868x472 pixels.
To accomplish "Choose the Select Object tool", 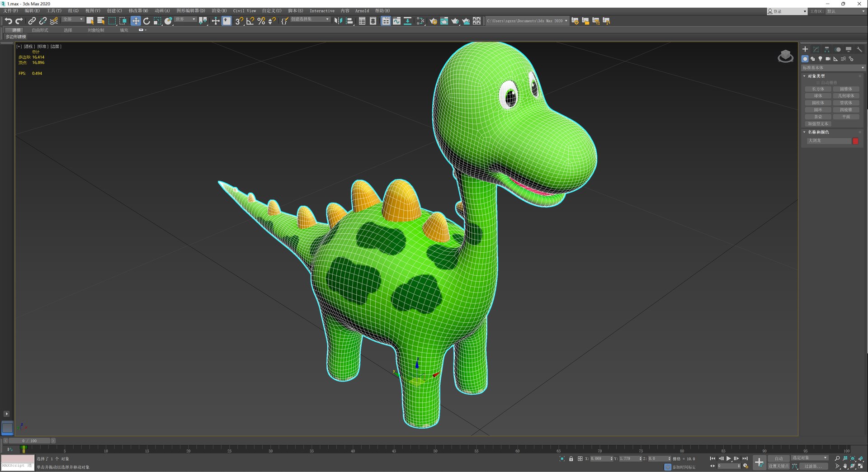I will click(90, 21).
